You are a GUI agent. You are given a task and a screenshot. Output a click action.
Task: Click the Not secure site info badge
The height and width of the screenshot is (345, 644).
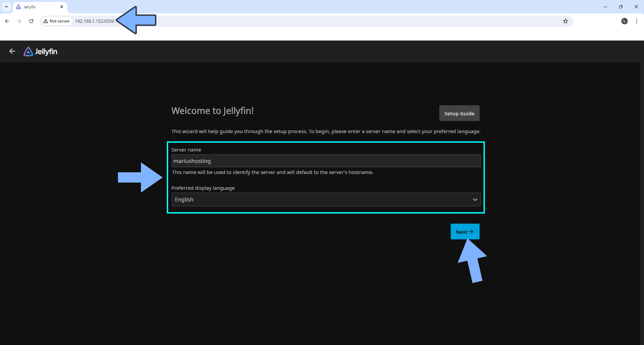pos(56,21)
